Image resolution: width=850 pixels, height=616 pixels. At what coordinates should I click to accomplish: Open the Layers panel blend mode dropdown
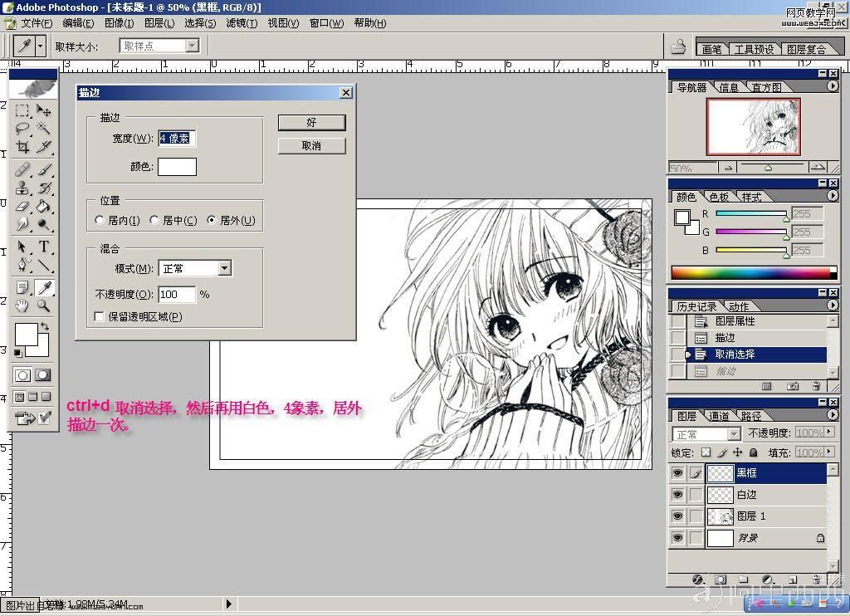(x=734, y=434)
